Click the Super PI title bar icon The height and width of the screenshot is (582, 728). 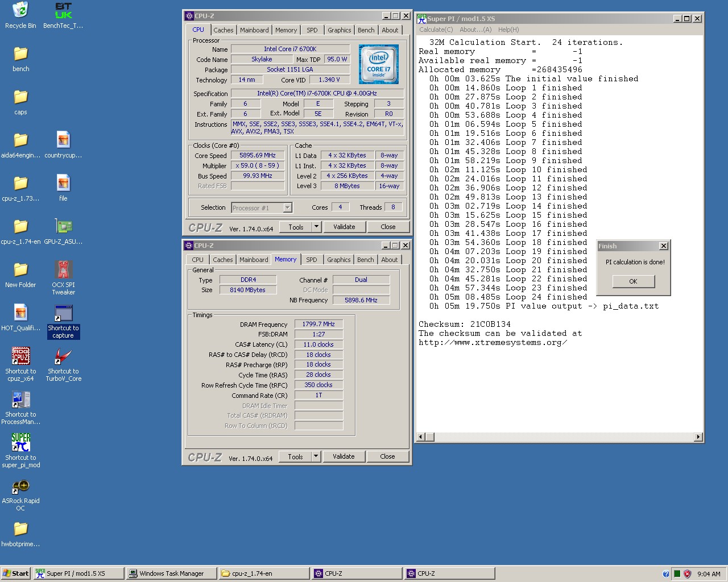click(422, 18)
